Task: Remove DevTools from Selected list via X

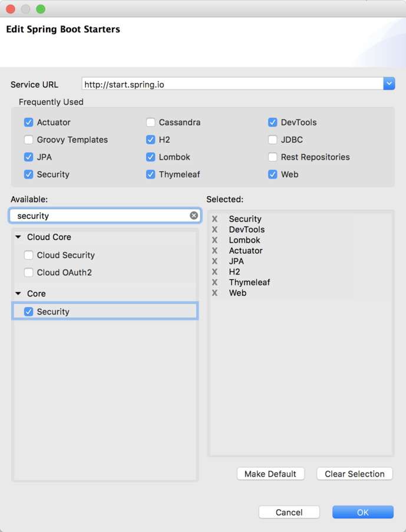Action: [x=214, y=229]
